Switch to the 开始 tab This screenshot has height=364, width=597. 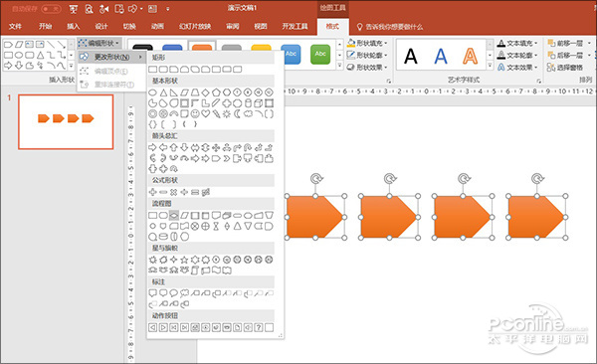point(45,26)
